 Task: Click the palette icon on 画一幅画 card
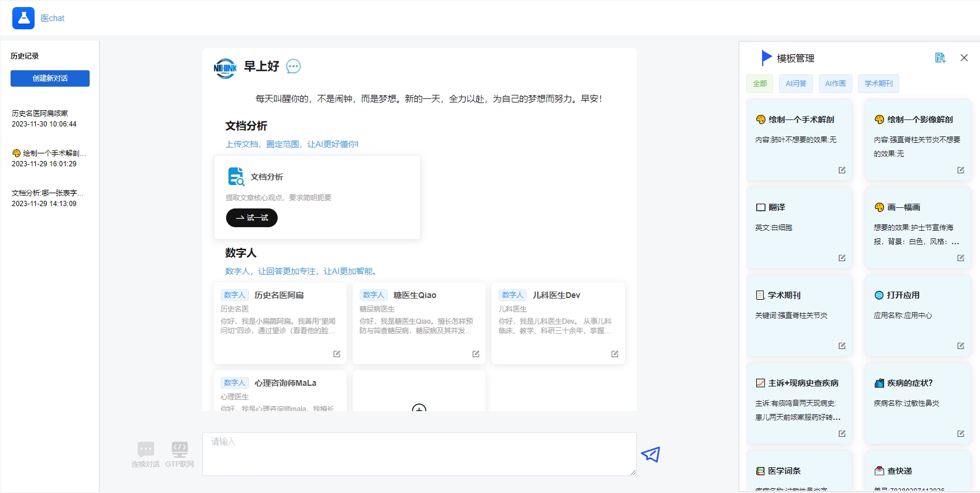[x=879, y=207]
